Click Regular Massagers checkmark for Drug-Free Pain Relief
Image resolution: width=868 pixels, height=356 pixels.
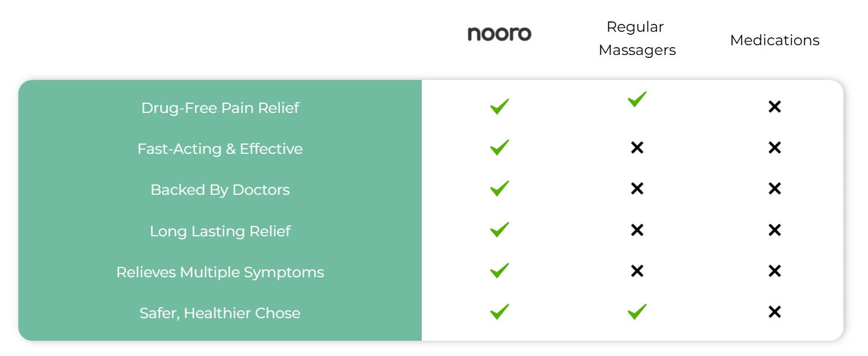(637, 99)
